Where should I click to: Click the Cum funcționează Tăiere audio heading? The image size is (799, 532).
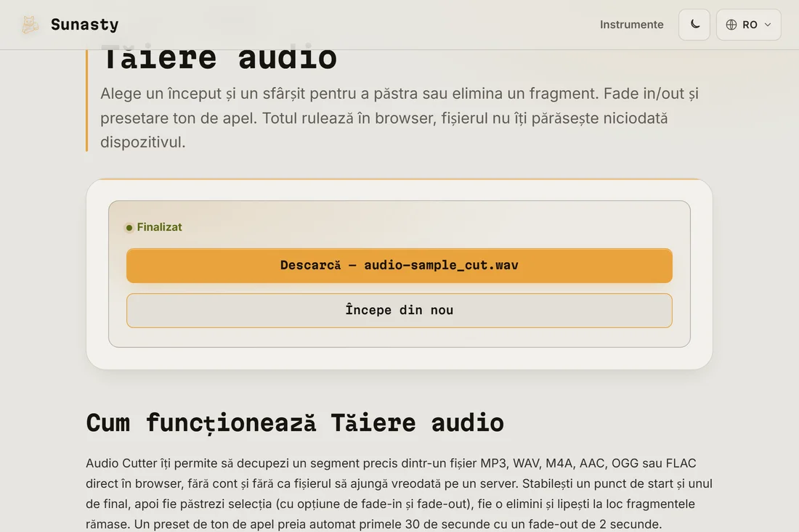(294, 423)
